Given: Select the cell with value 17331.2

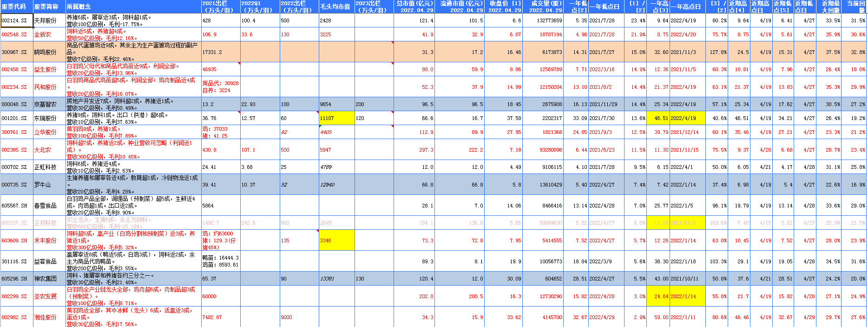Looking at the screenshot, I should pos(221,52).
